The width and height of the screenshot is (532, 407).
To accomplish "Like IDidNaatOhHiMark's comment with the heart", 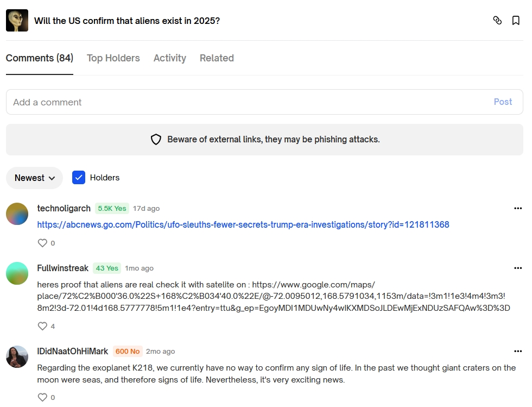I will pos(43,397).
